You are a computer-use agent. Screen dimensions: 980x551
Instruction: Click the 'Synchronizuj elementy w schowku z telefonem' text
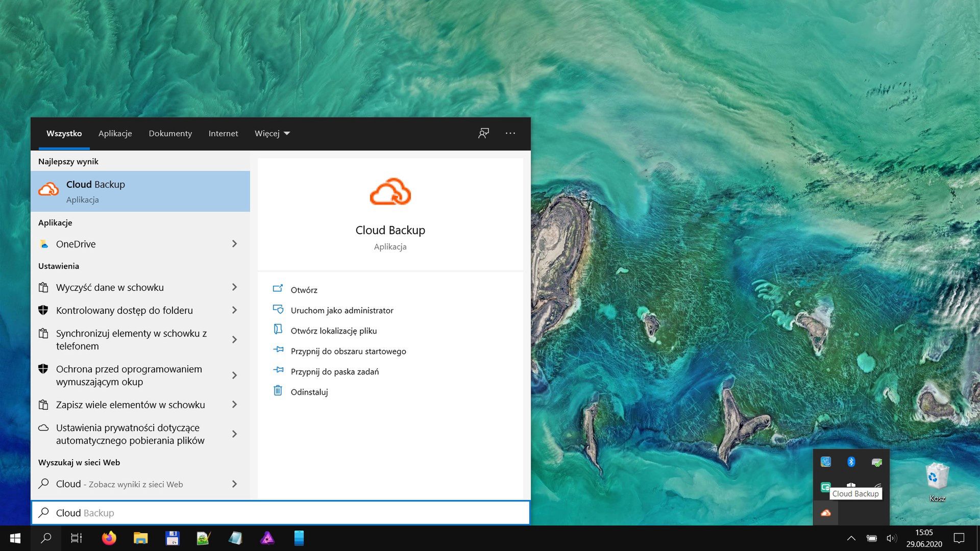[x=131, y=340]
